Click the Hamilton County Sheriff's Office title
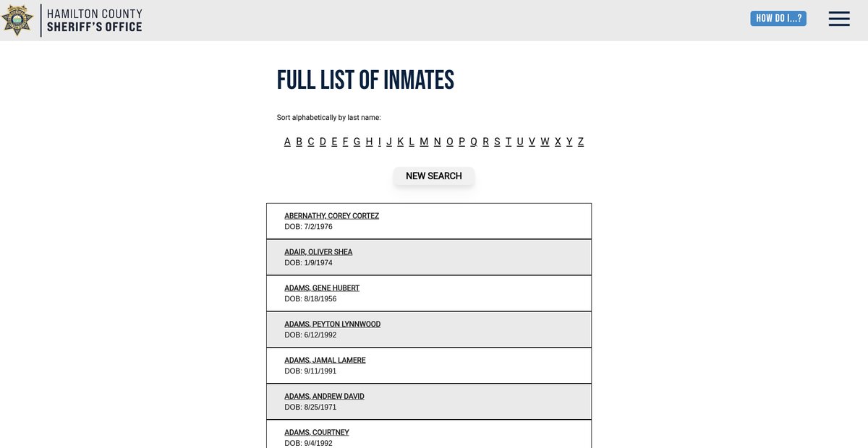This screenshot has height=448, width=868. (95, 20)
